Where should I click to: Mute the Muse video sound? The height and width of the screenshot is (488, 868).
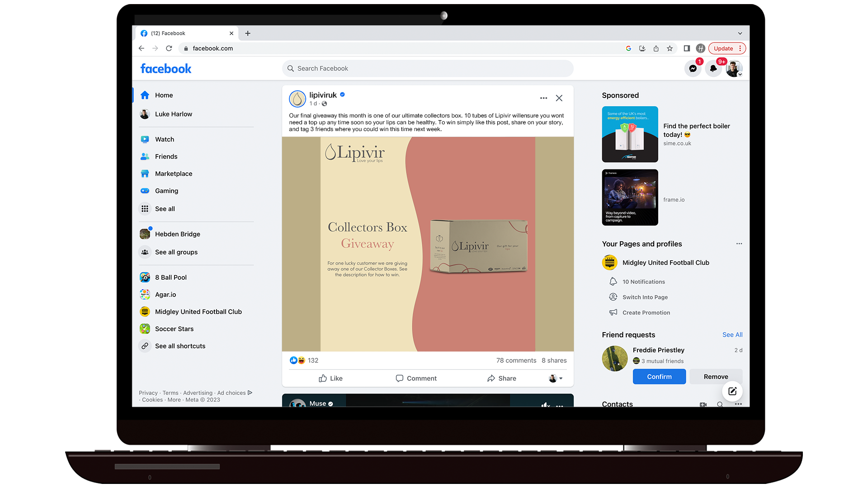[546, 404]
